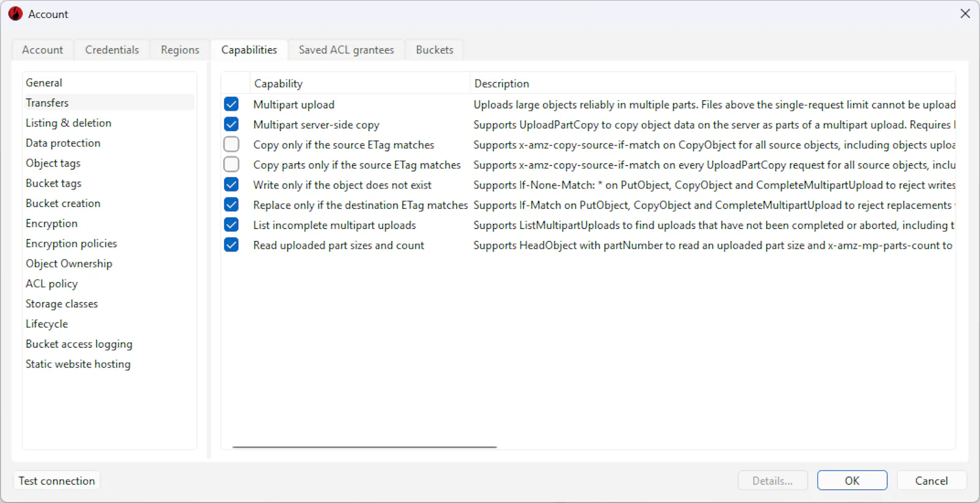The height and width of the screenshot is (503, 980).
Task: Switch to the Buckets tab
Action: tap(435, 50)
